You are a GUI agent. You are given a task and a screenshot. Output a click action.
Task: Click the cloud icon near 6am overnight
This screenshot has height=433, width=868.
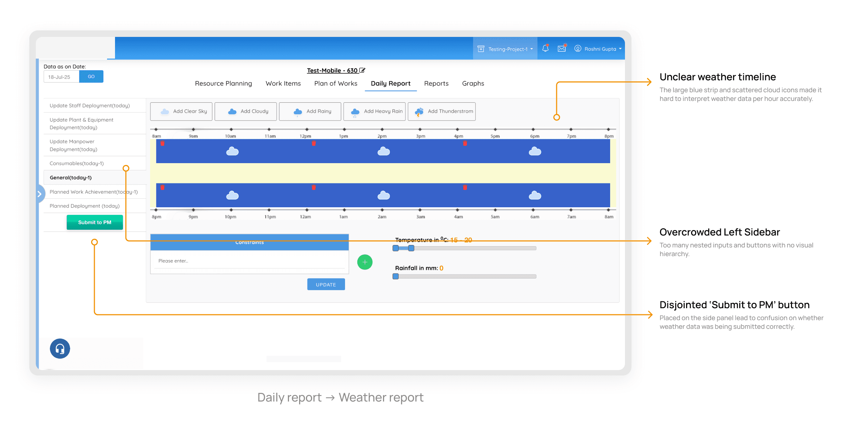[x=535, y=196]
